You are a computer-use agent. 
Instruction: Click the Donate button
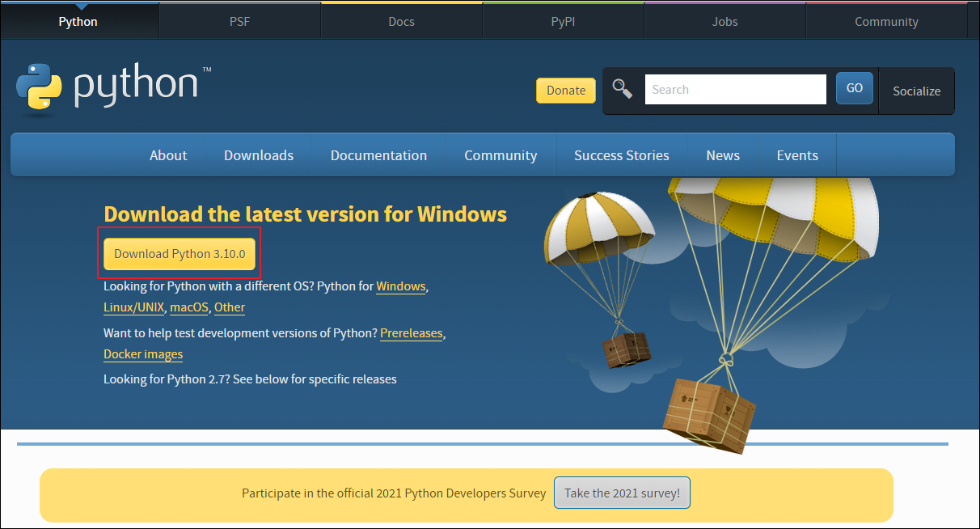[x=566, y=91]
